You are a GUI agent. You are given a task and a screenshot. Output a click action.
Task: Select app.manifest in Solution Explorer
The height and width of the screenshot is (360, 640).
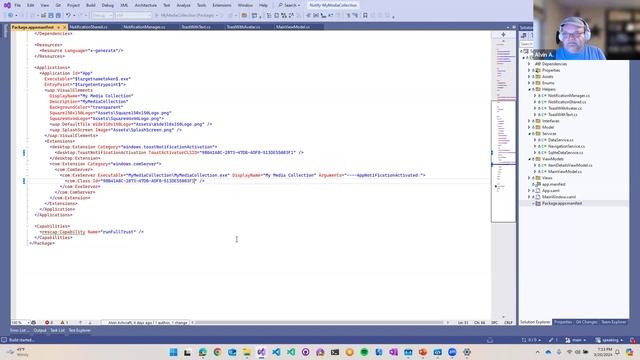[x=553, y=184]
